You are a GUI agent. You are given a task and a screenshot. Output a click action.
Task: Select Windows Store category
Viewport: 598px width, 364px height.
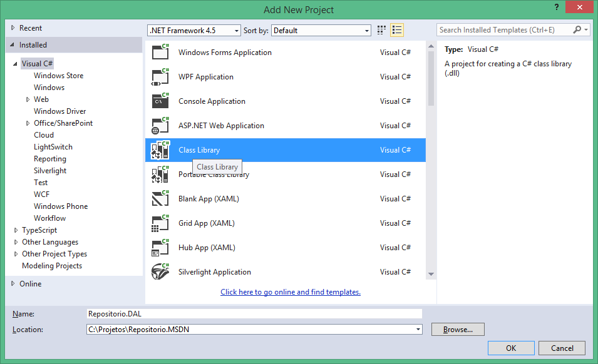point(58,76)
